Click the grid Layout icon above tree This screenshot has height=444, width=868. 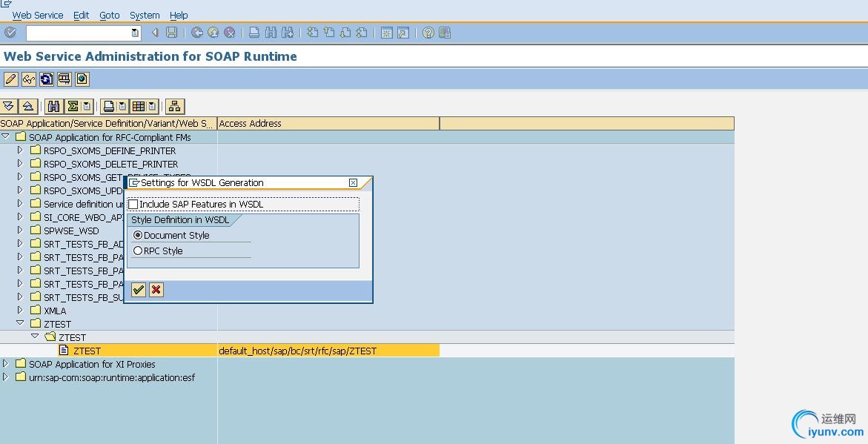pyautogui.click(x=139, y=106)
